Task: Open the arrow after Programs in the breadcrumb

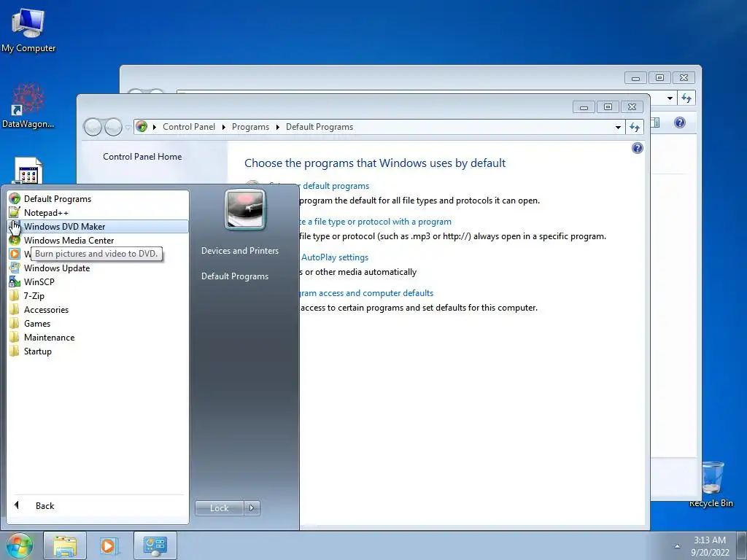Action: tap(277, 127)
